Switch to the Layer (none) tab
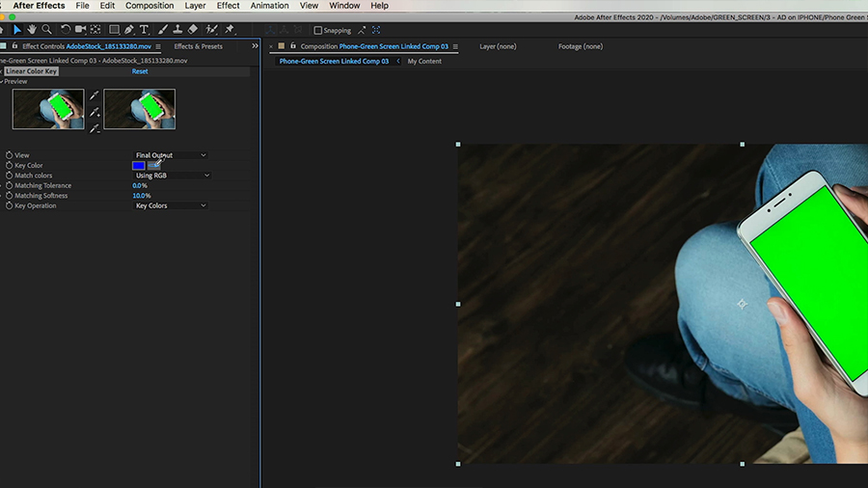 (x=498, y=46)
